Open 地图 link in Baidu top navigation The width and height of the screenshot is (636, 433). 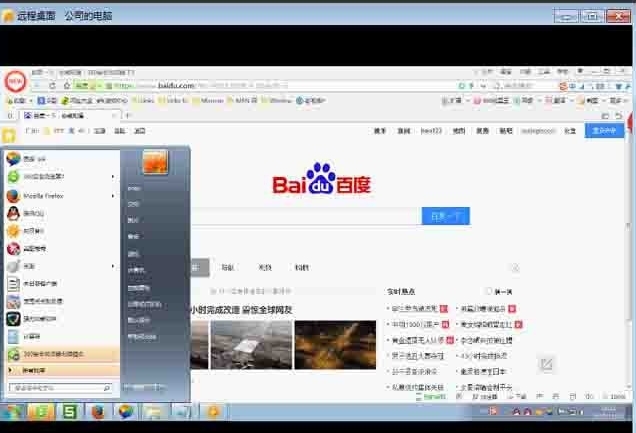click(459, 131)
